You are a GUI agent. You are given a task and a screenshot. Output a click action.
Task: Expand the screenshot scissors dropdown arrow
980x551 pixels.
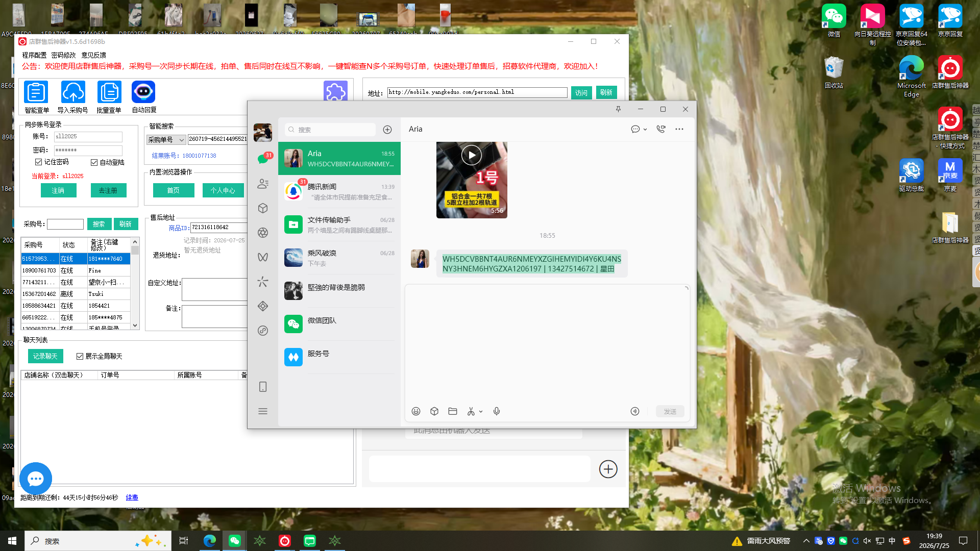481,412
